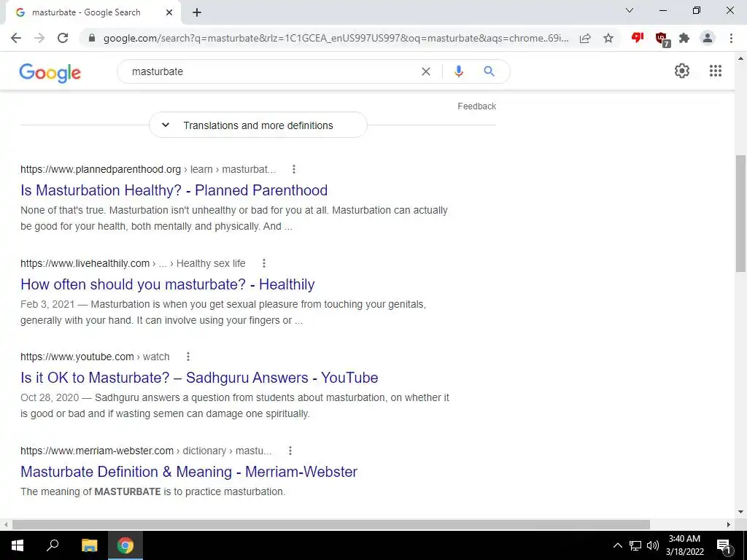This screenshot has width=747, height=560.
Task: Reload the page
Action: tap(63, 38)
